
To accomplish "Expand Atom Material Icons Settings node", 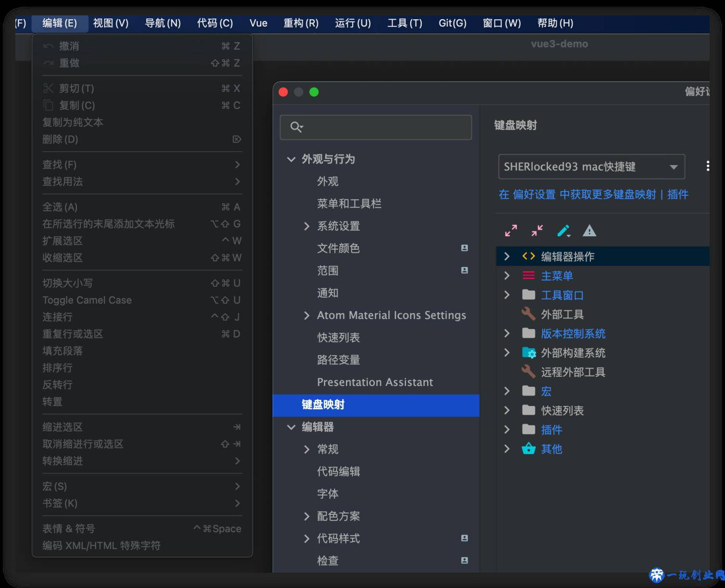I will click(307, 315).
